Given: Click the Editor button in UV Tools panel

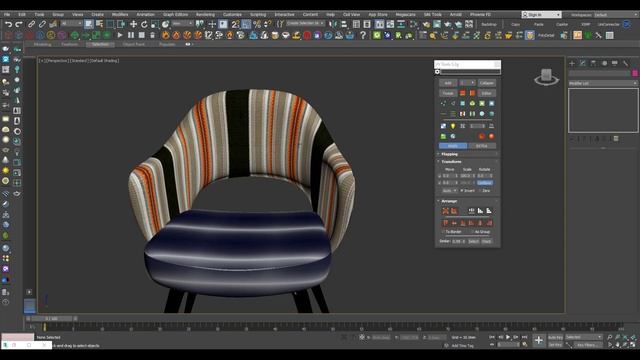Looking at the screenshot, I should click(x=487, y=93).
